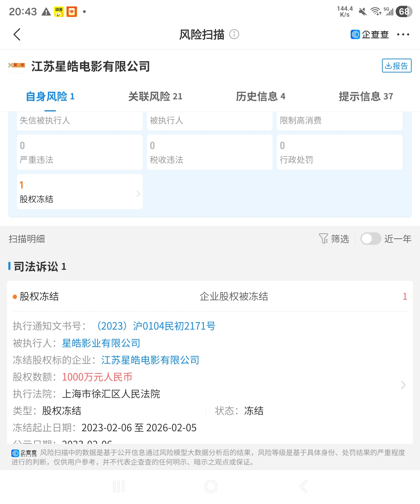
Task: Tap 2023-02-06 至 2026-02-05 date range
Action: coord(139,428)
